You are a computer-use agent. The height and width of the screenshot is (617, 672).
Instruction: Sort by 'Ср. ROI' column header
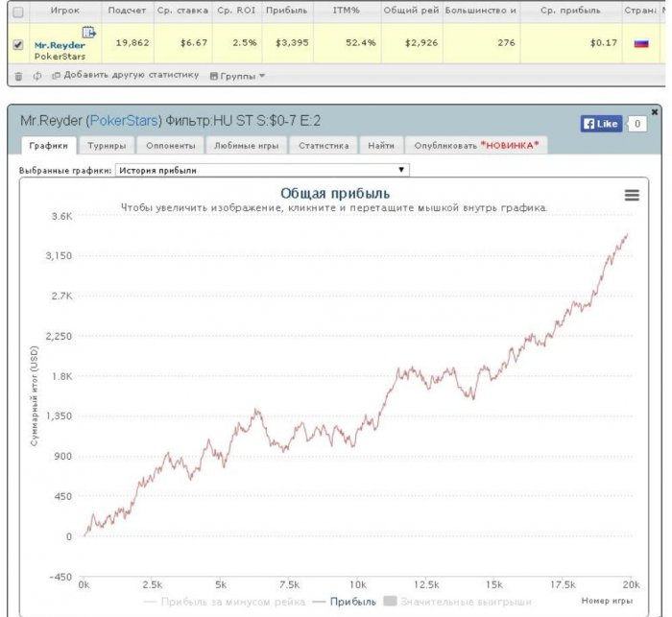(x=236, y=11)
